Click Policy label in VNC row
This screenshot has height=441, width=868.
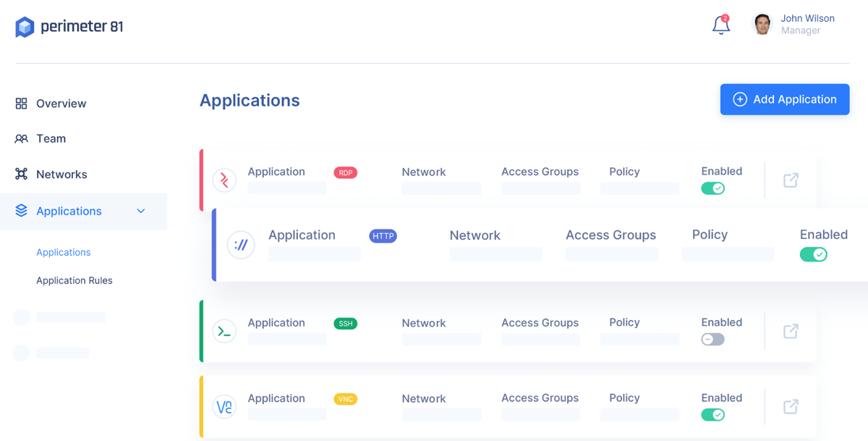(x=624, y=398)
